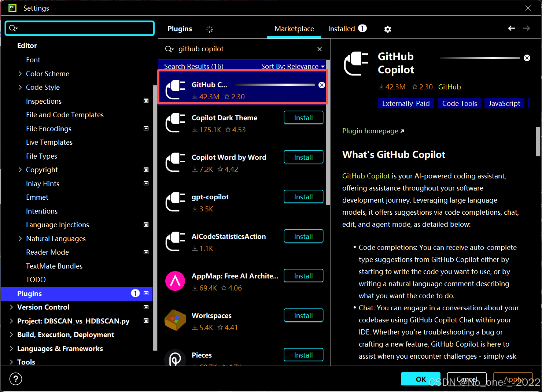Click the download progress bar in details pane
Image resolution: width=542 pixels, height=392 pixels.
(480, 58)
